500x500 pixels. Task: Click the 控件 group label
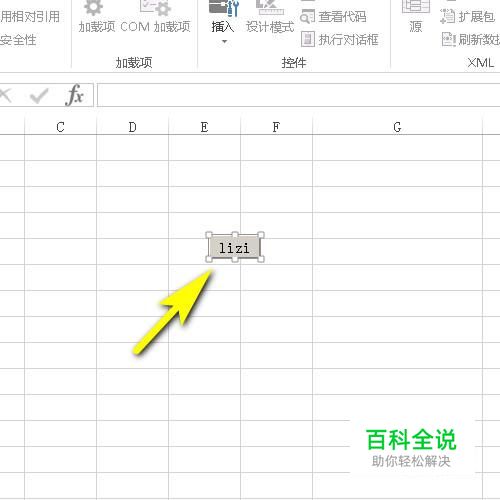[294, 63]
